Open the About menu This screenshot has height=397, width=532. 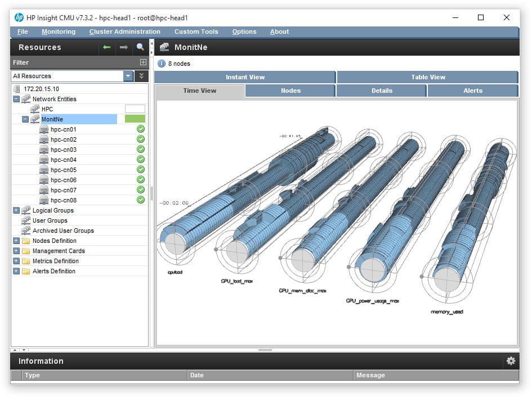point(280,31)
